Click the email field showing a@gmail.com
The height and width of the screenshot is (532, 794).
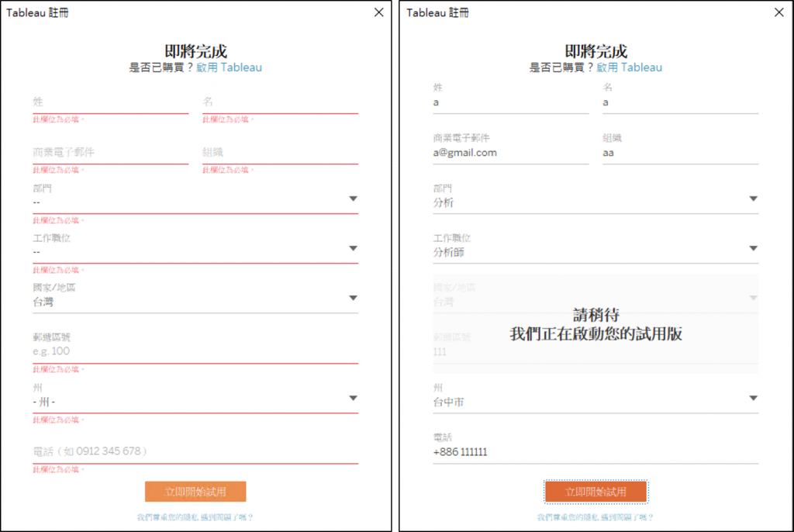coord(510,153)
